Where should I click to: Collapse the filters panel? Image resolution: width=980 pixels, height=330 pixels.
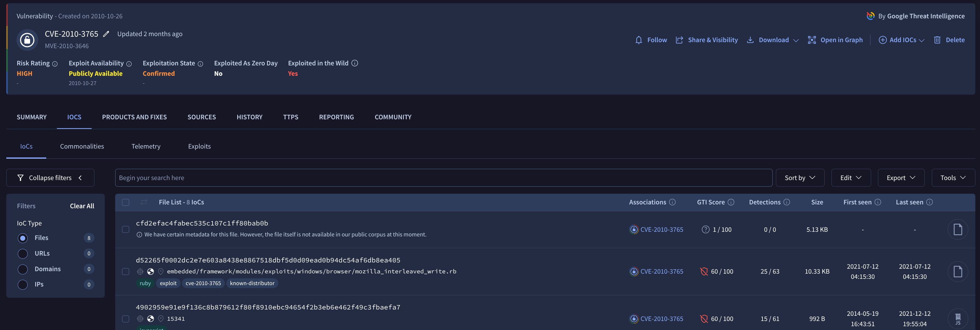(x=50, y=178)
